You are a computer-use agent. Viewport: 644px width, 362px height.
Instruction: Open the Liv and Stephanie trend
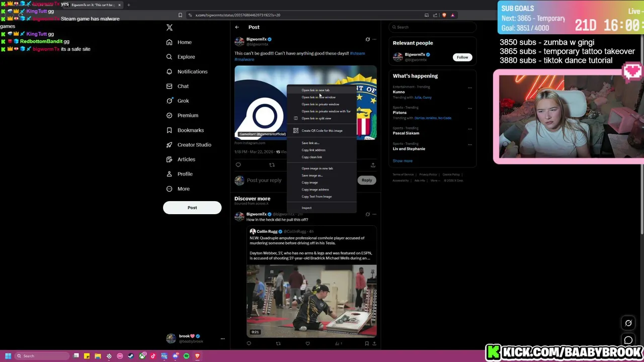pos(409,149)
